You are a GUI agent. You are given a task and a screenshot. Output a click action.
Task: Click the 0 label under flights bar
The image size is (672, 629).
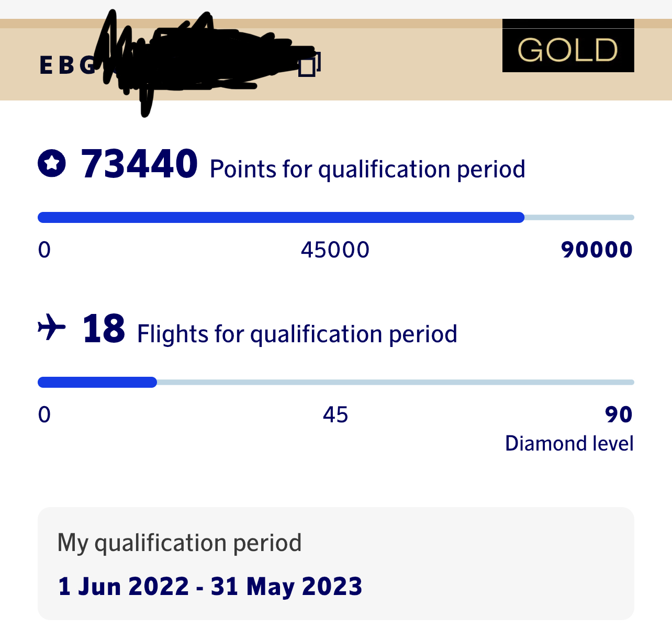(x=44, y=415)
